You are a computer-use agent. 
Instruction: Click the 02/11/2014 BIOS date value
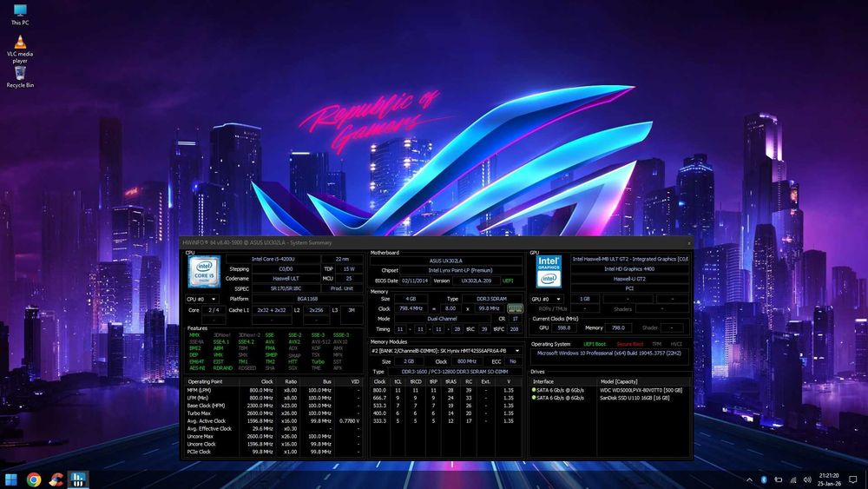415,281
